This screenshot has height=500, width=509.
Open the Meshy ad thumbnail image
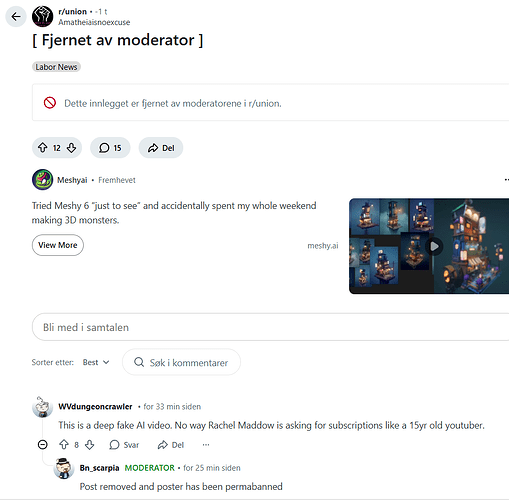429,246
